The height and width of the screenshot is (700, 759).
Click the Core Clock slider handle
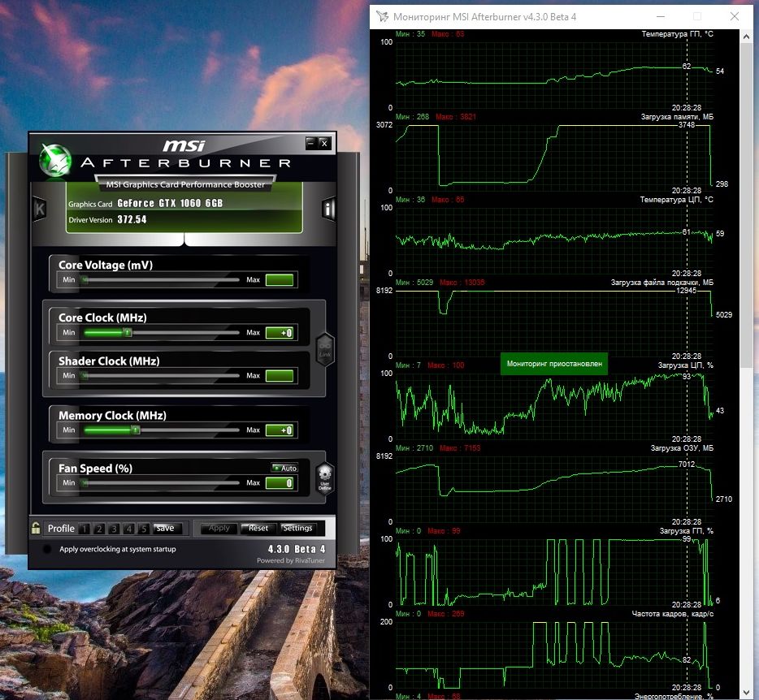pyautogui.click(x=128, y=332)
